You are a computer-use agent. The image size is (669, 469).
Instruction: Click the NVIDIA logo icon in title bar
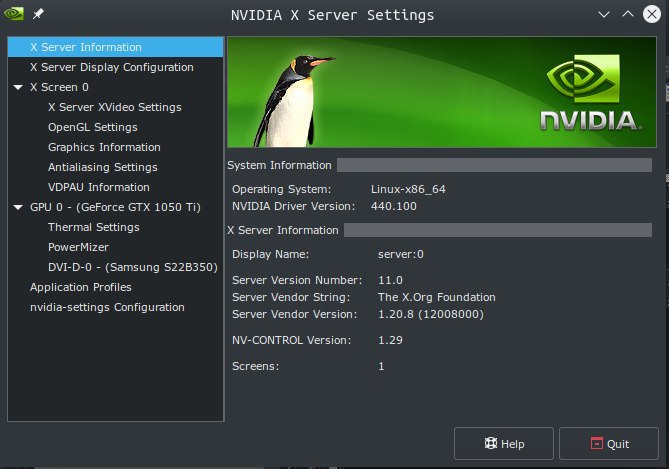click(x=14, y=14)
